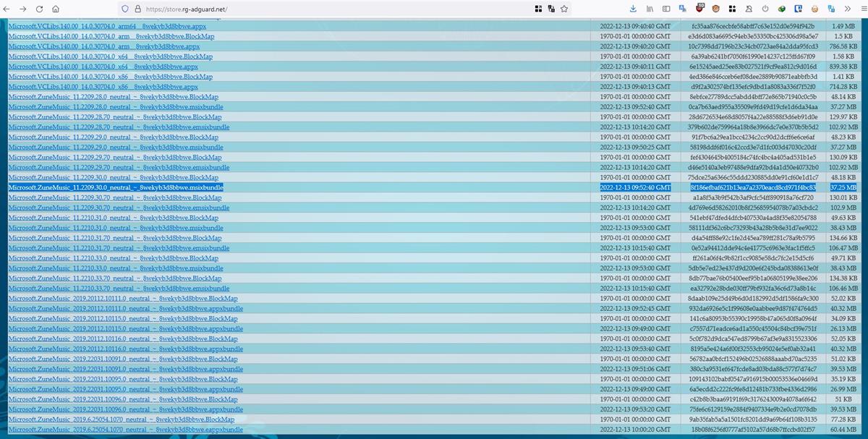Download ZuneMusic 2019.22031.10096.0 appxbundle

coord(126,410)
